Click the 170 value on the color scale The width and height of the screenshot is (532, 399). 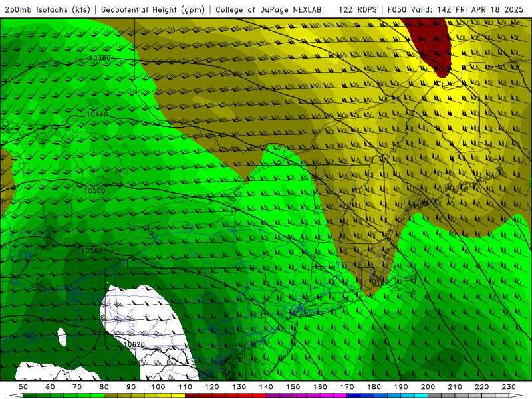[x=347, y=387]
